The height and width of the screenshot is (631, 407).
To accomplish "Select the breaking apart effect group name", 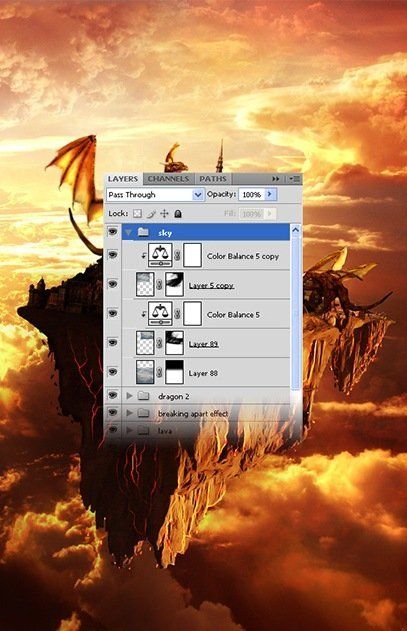I will pos(193,414).
